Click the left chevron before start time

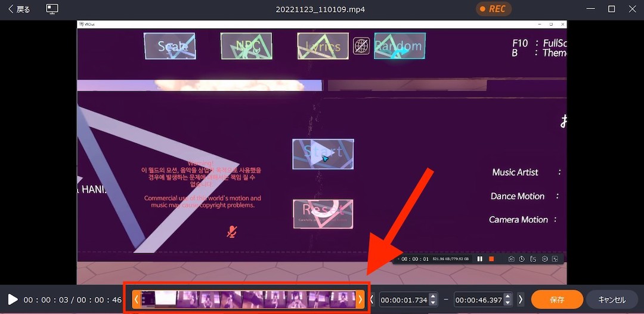[x=372, y=300]
